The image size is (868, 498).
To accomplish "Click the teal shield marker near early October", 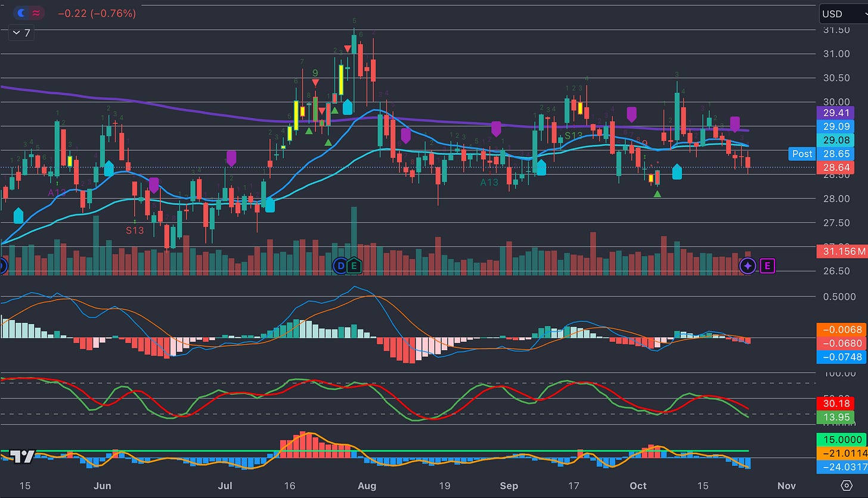I will click(677, 172).
